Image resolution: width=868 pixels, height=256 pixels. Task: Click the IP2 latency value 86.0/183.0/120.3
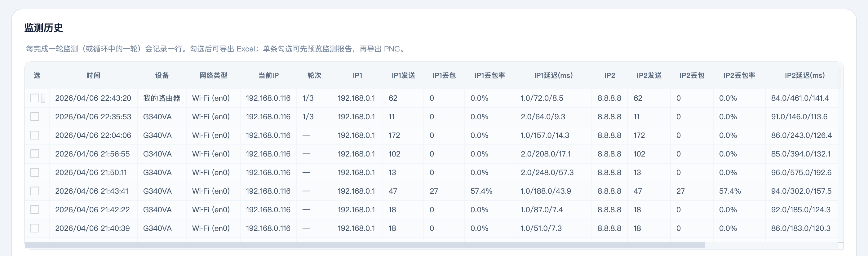coord(801,228)
